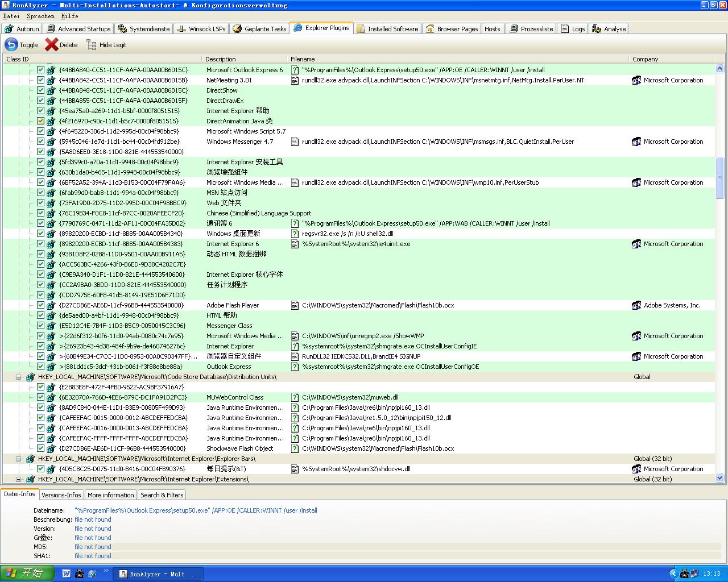Image resolution: width=728 pixels, height=582 pixels.
Task: Switch to the Analyse tab
Action: (609, 28)
